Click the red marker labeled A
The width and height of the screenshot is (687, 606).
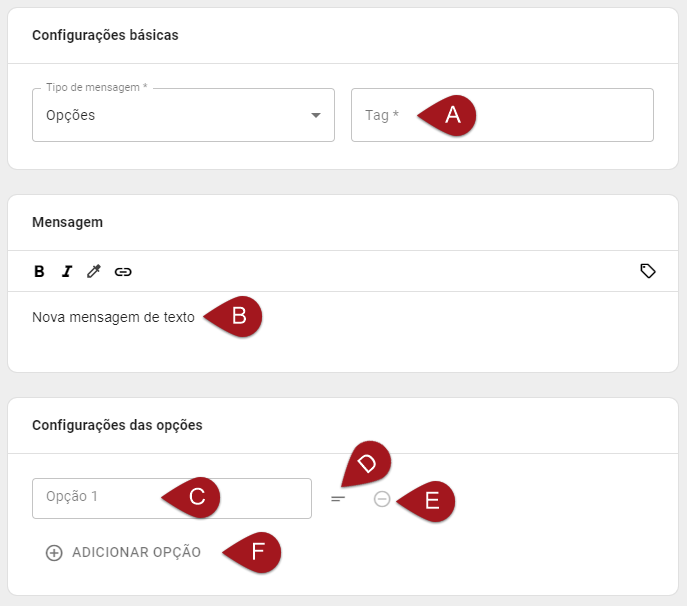[449, 115]
